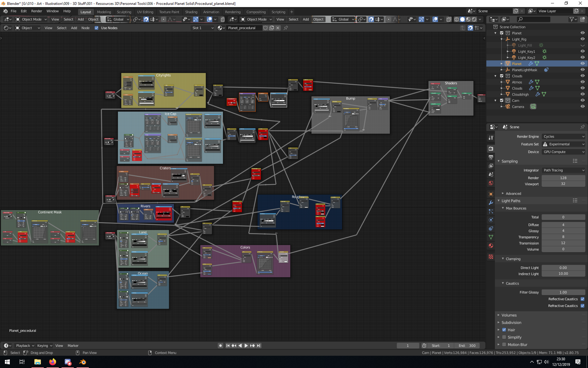Open the Texture properties checker tab
This screenshot has width=588, height=368.
click(491, 257)
